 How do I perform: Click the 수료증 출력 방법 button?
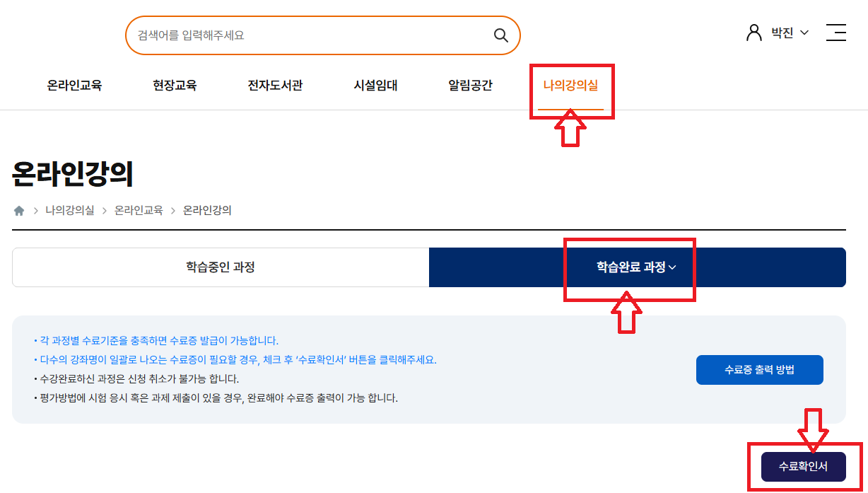point(759,369)
